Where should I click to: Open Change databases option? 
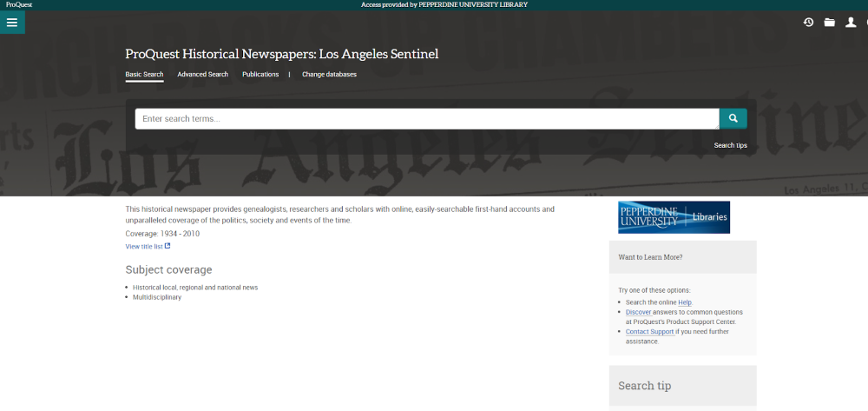(x=329, y=74)
